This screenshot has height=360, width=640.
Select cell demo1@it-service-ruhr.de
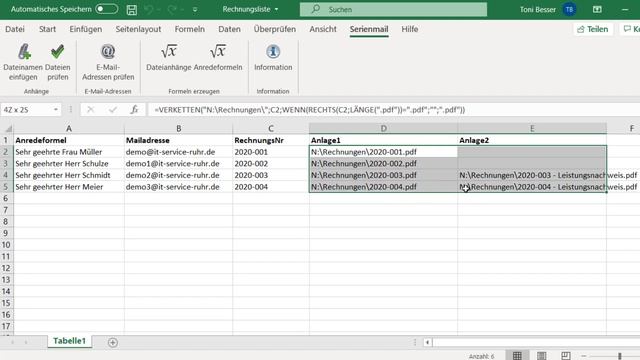178,163
